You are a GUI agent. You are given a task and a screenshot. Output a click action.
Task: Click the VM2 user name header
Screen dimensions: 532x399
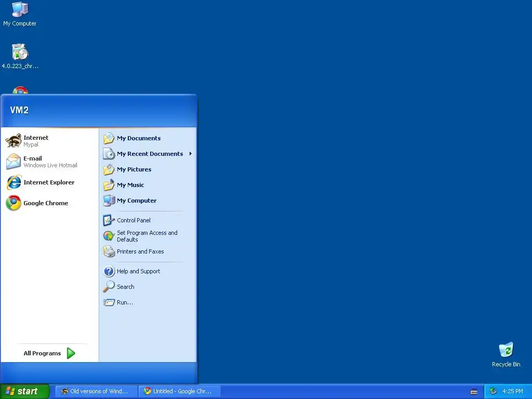[x=19, y=110]
